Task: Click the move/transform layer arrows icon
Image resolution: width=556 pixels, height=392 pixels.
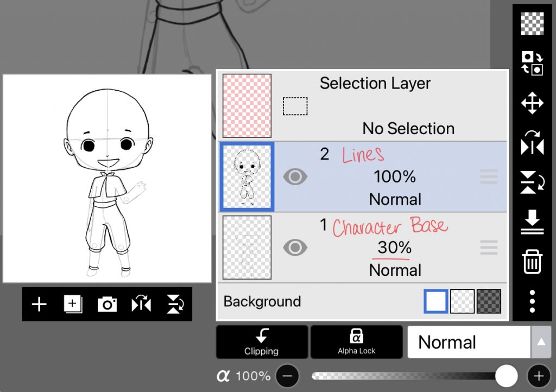Action: (x=532, y=103)
